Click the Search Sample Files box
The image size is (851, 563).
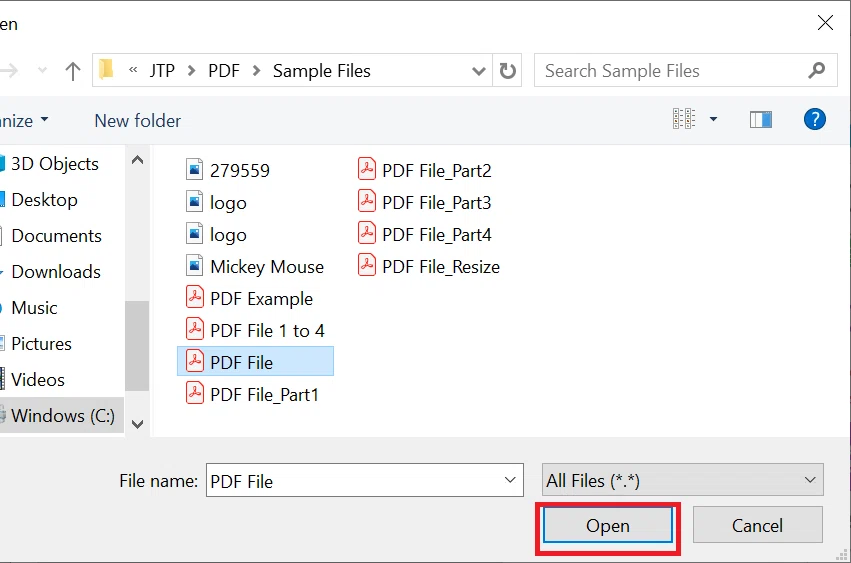pos(685,71)
